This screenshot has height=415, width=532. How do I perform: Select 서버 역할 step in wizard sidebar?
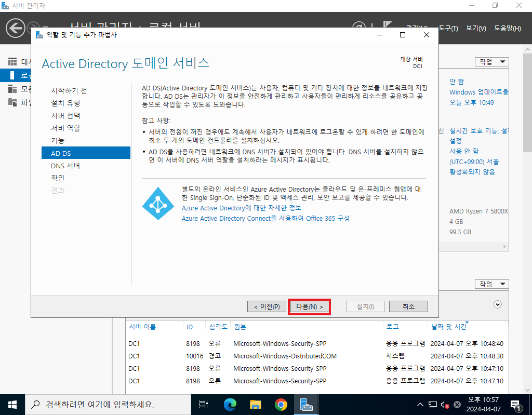click(x=65, y=128)
